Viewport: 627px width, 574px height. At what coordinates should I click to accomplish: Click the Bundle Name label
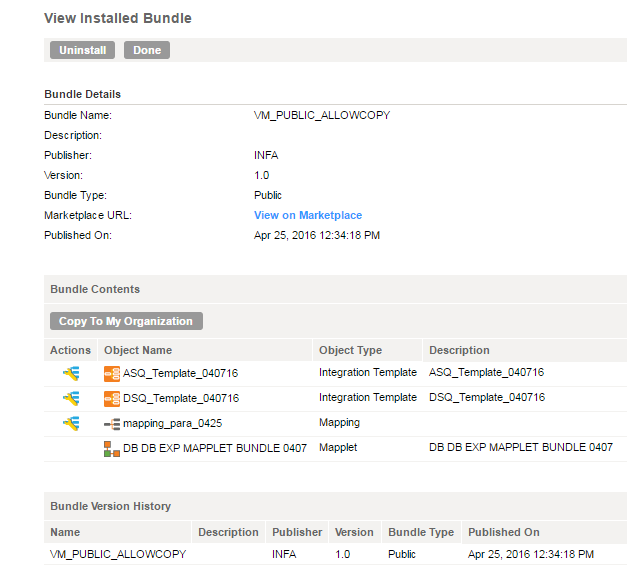pyautogui.click(x=78, y=115)
